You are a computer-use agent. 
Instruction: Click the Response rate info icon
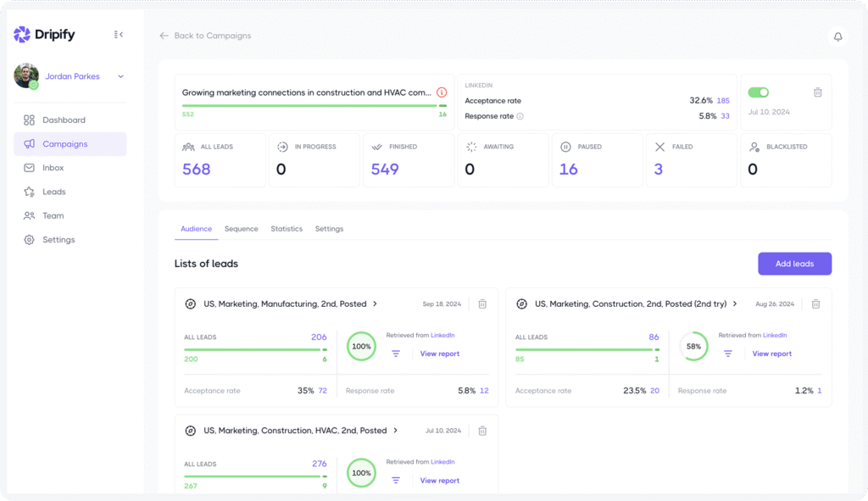click(x=520, y=116)
